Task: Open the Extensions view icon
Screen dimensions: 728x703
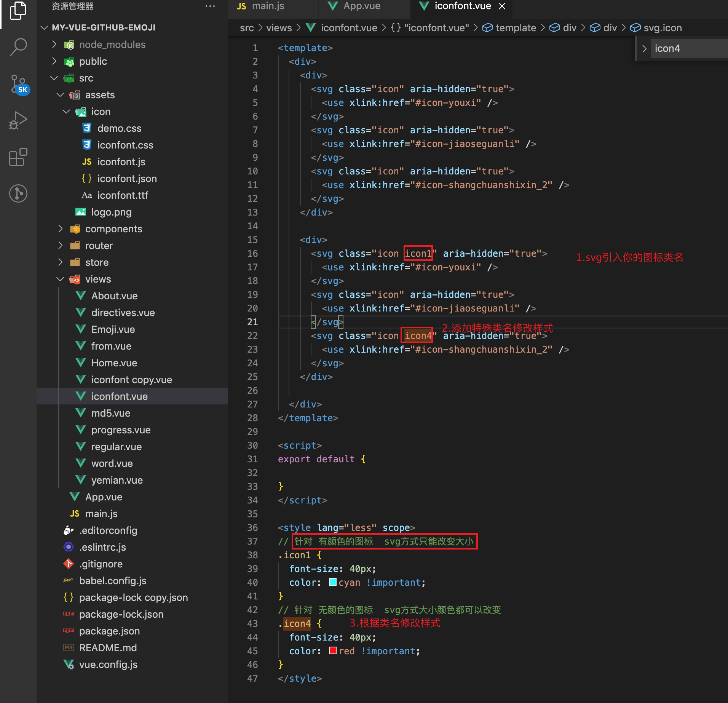Action: tap(18, 157)
